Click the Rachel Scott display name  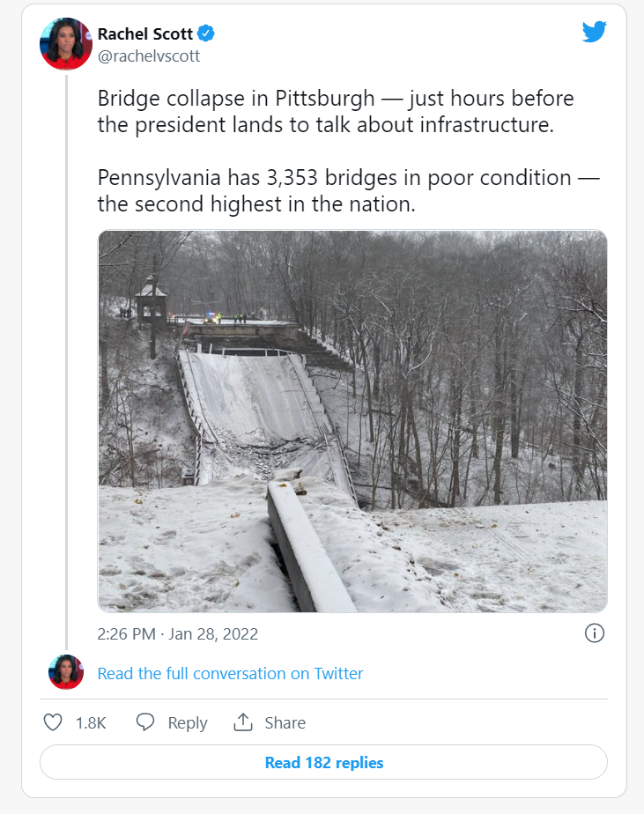[145, 34]
